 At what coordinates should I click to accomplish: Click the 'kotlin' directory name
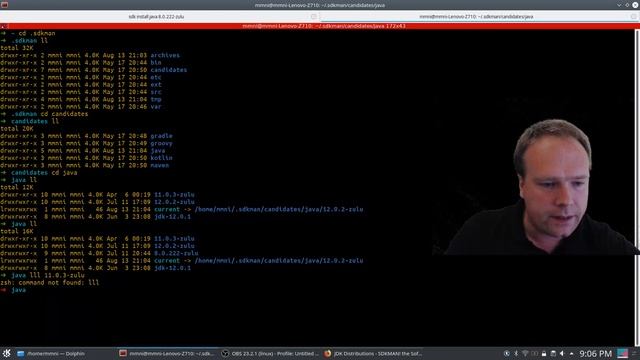(x=161, y=158)
